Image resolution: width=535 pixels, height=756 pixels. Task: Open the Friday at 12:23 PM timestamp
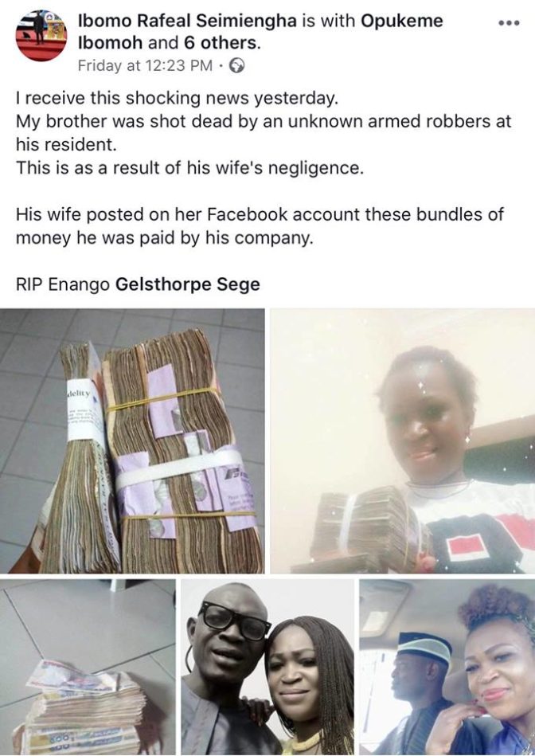pos(145,65)
